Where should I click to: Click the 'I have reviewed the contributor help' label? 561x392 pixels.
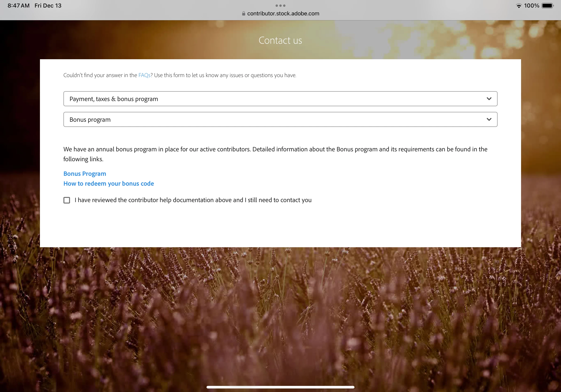[193, 200]
